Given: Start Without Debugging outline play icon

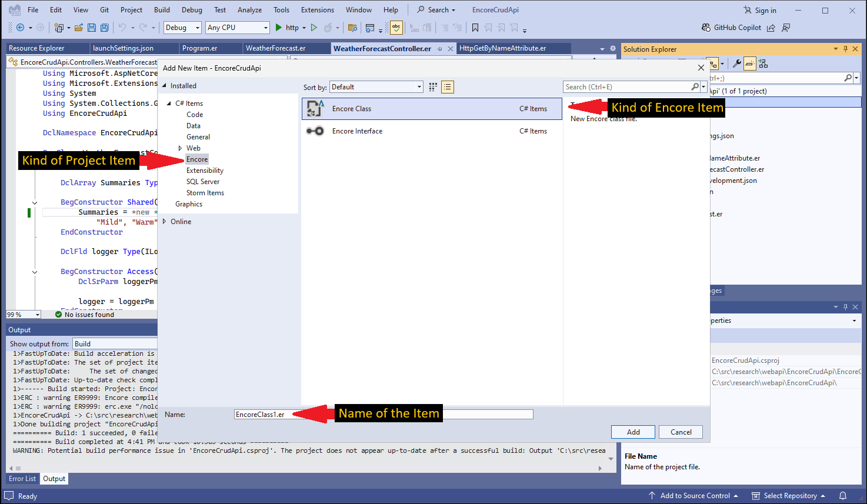Looking at the screenshot, I should click(x=314, y=28).
